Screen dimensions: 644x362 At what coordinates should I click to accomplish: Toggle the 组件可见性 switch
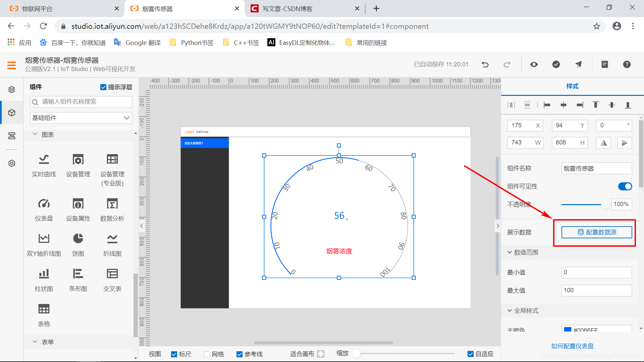pyautogui.click(x=625, y=186)
